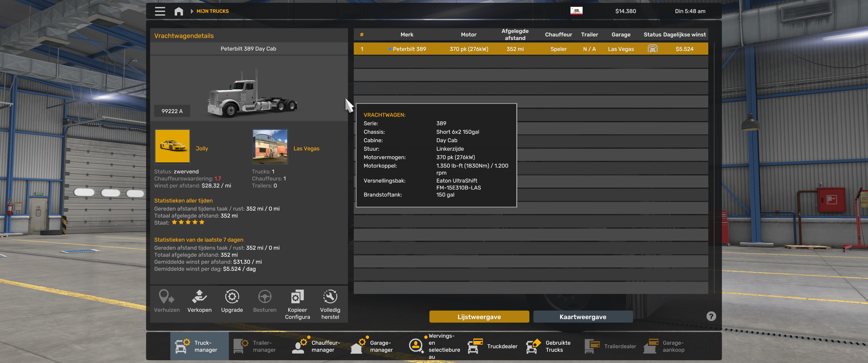Open the hamburger main menu
This screenshot has height=363, width=868.
tap(160, 11)
